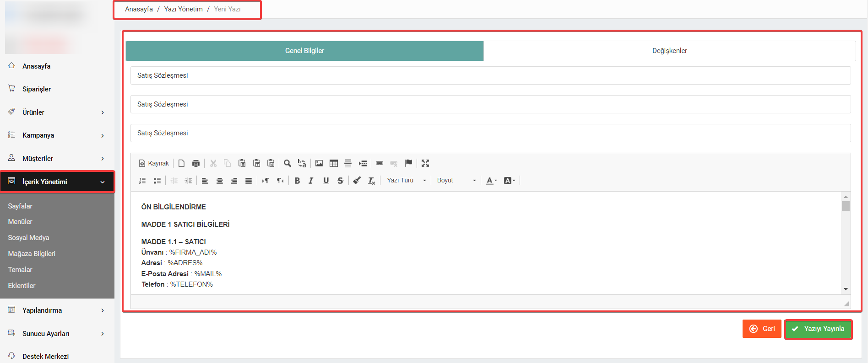Open Mağaza Bilgileri submenu item
Image resolution: width=868 pixels, height=363 pixels.
coord(32,254)
